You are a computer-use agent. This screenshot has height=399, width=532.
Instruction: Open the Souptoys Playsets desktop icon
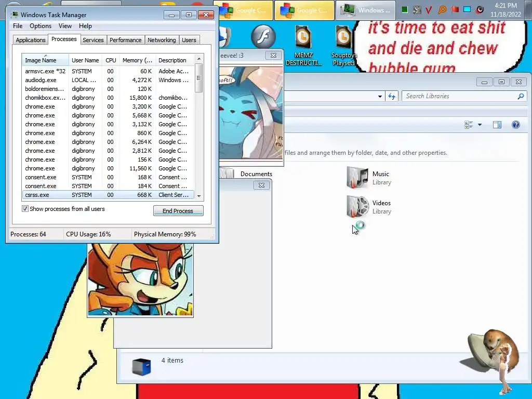click(343, 46)
